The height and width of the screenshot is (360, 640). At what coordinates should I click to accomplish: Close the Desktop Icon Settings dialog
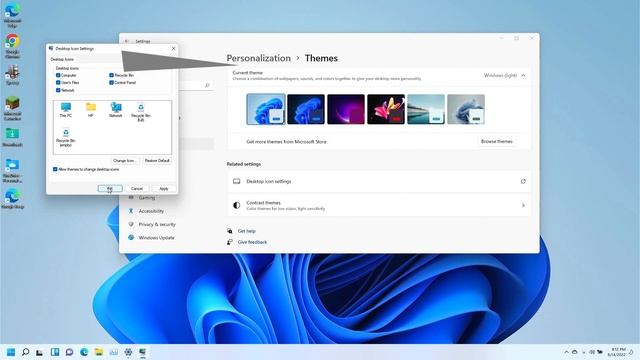[x=173, y=48]
